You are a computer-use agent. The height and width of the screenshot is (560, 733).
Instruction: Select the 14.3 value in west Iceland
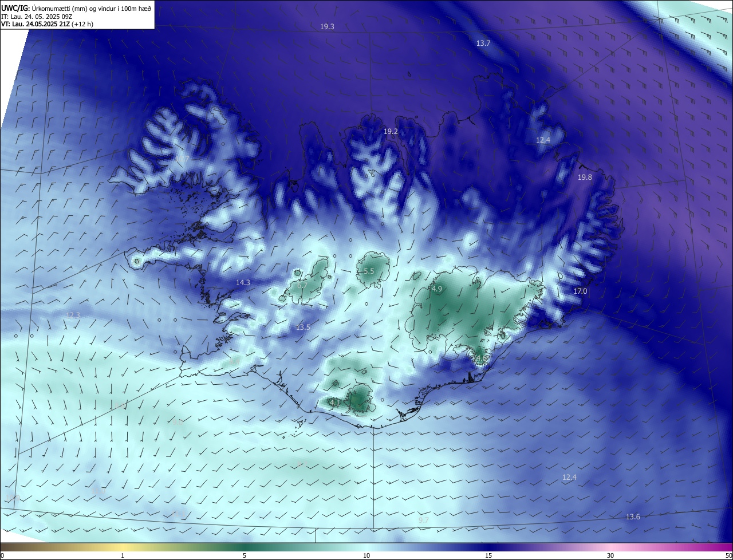point(243,283)
